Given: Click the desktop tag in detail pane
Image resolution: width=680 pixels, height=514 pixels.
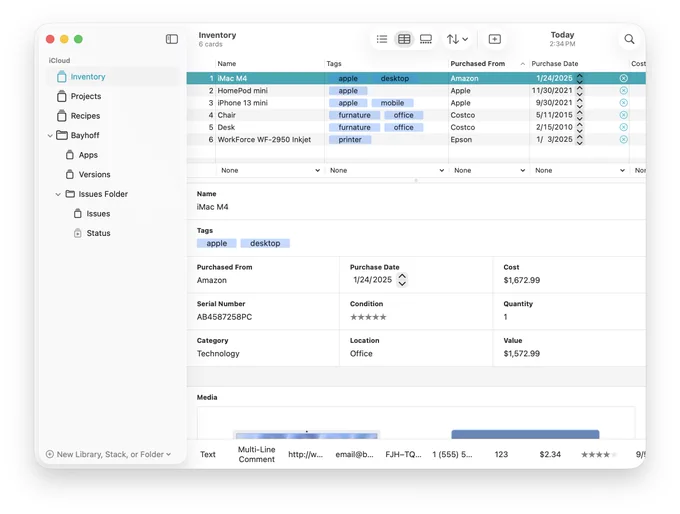Looking at the screenshot, I should pyautogui.click(x=265, y=243).
